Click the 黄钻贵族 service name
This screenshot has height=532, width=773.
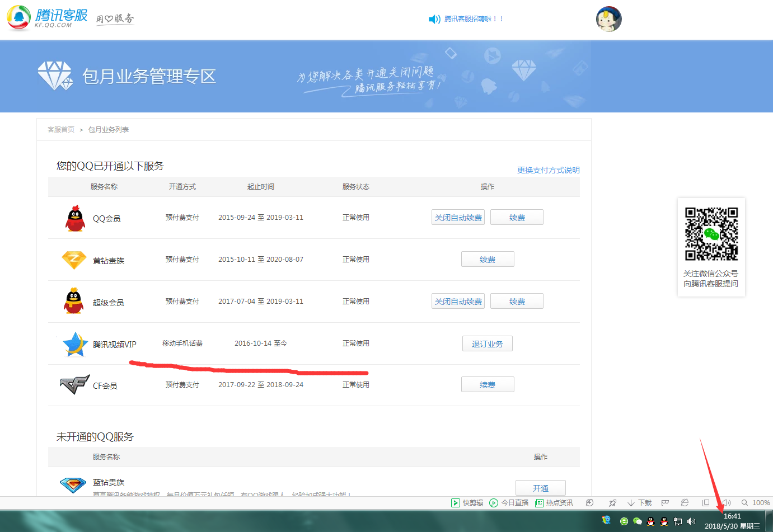[x=109, y=261]
